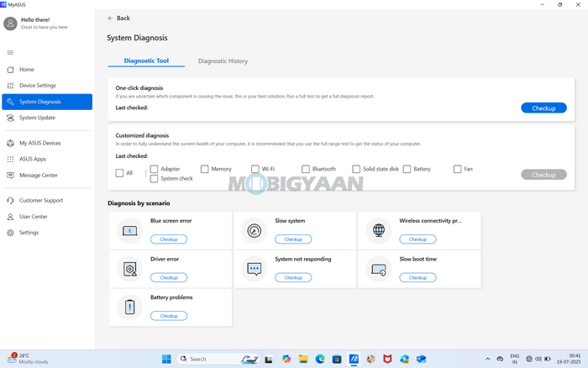Viewport: 588px width, 368px height.
Task: Click the System Update icon
Action: pos(10,118)
